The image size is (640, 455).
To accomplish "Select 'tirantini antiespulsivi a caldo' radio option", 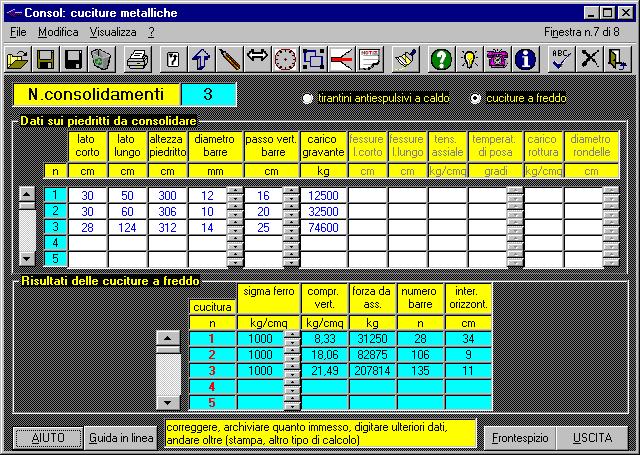I will point(308,98).
